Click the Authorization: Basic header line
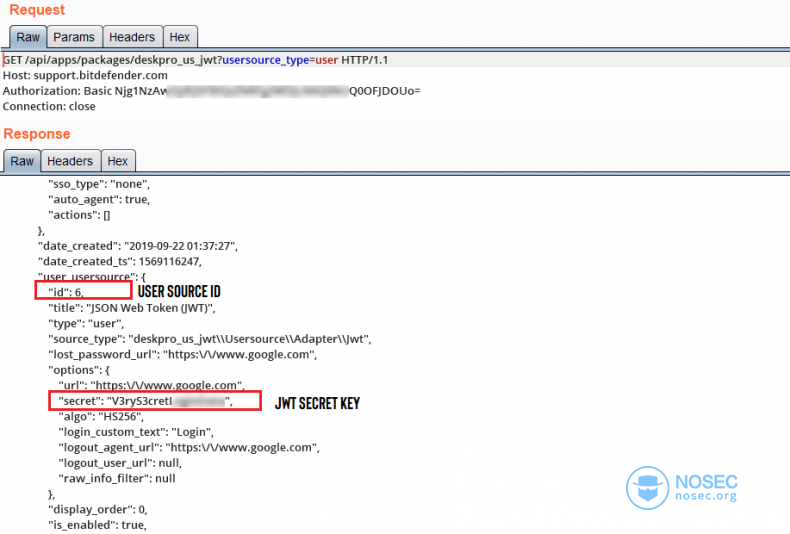 (212, 91)
